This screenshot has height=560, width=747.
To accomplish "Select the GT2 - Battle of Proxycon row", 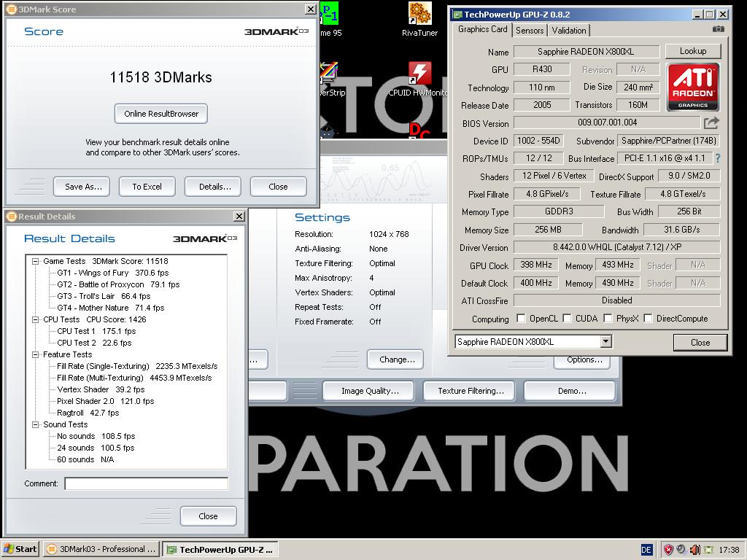I will (118, 284).
